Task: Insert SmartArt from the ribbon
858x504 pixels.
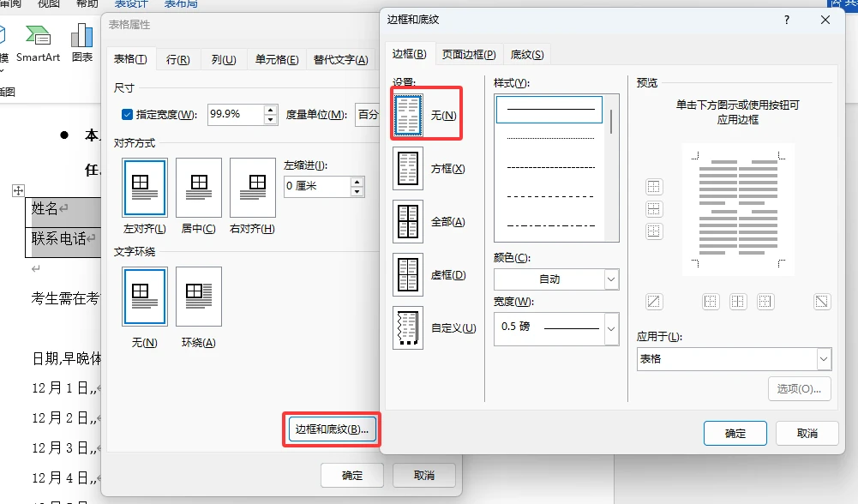Action: (39, 43)
